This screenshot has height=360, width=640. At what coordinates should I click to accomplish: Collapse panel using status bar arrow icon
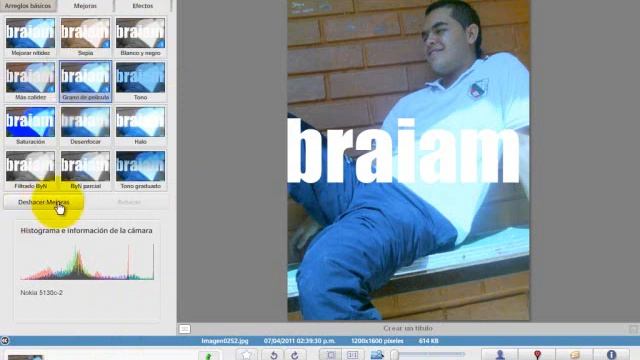pyautogui.click(x=4, y=340)
